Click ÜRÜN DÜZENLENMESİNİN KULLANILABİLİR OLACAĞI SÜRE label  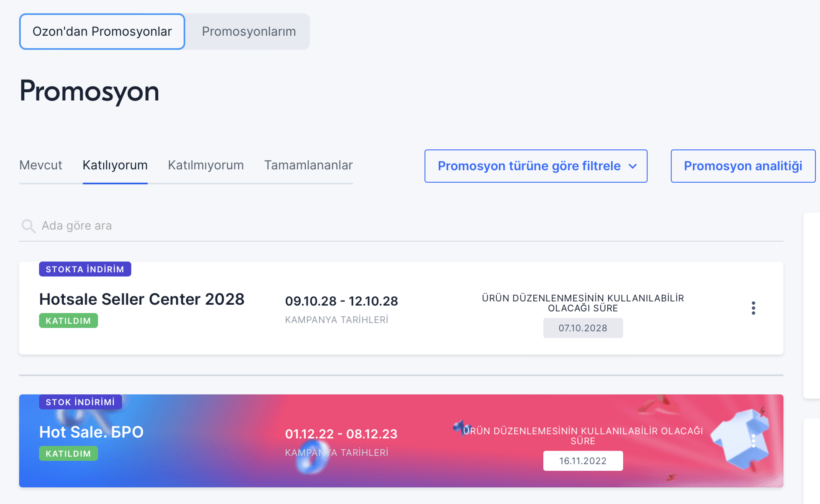click(583, 303)
